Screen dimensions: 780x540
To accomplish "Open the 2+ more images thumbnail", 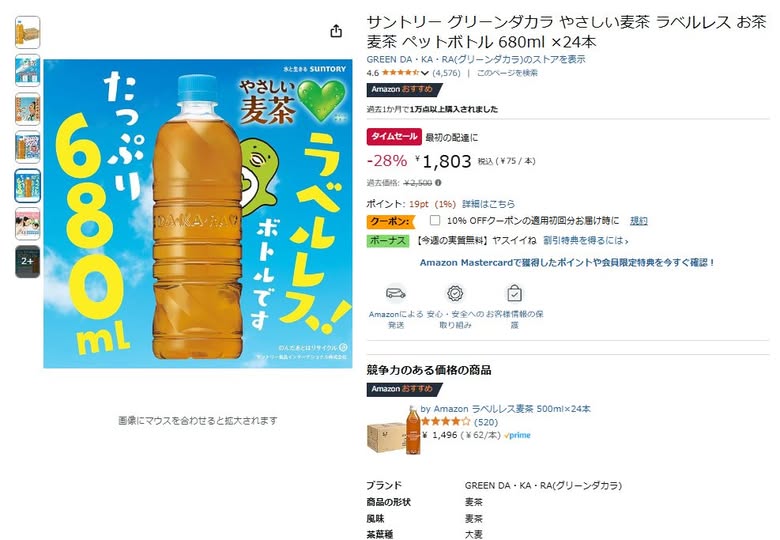I will point(27,261).
